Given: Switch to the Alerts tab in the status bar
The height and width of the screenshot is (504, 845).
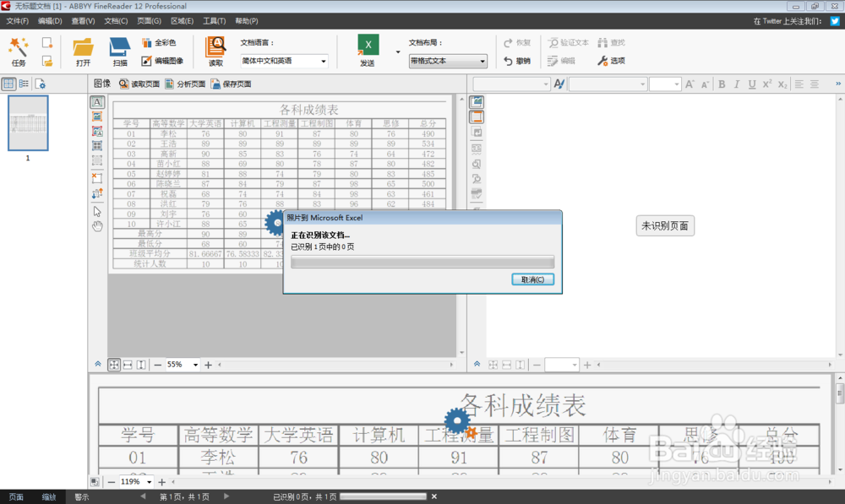Looking at the screenshot, I should (82, 497).
